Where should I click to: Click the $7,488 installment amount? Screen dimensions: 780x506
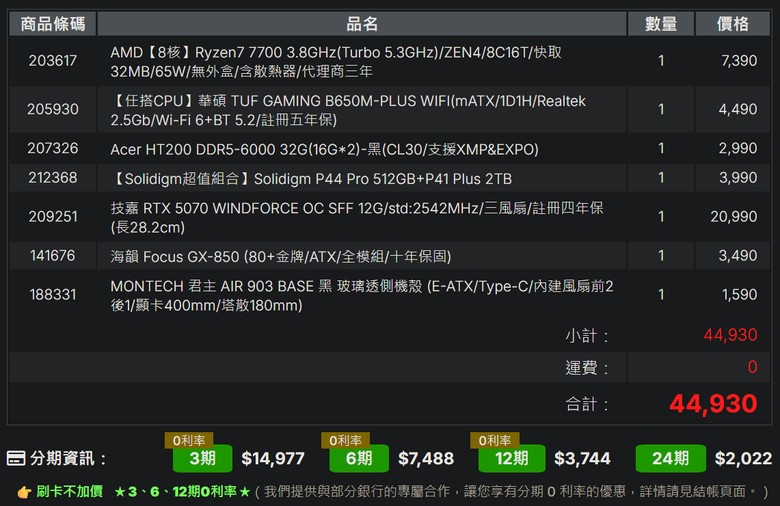click(x=426, y=459)
